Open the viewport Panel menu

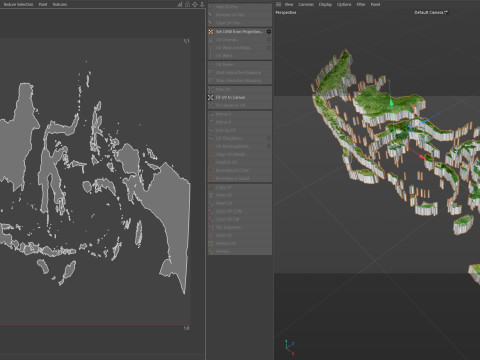(375, 4)
